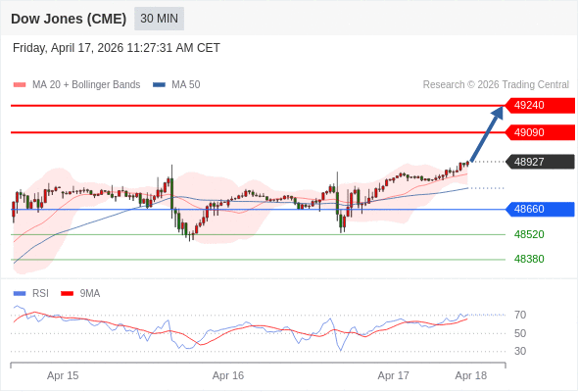Click the 30 MIN timeframe badge
The width and height of the screenshot is (578, 392).
click(x=159, y=19)
